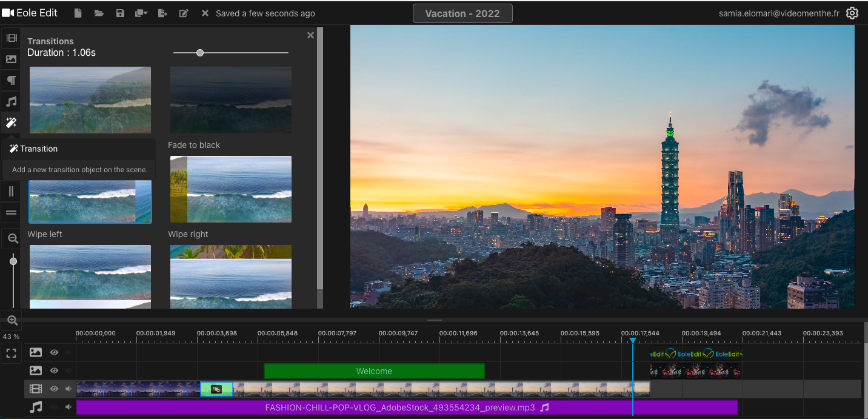Image resolution: width=868 pixels, height=419 pixels.
Task: Rename project via Vacation - 2022 button
Action: pos(462,13)
